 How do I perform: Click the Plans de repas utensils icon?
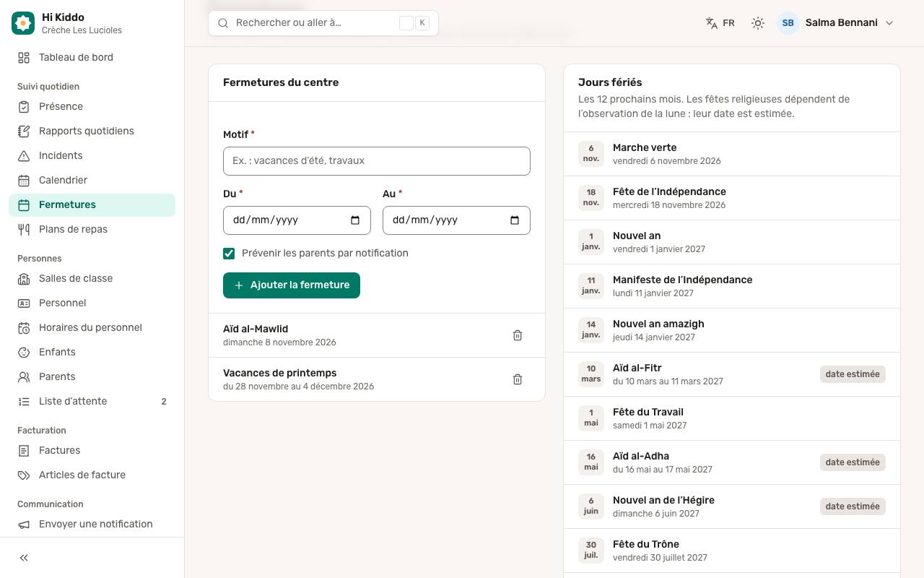(24, 230)
